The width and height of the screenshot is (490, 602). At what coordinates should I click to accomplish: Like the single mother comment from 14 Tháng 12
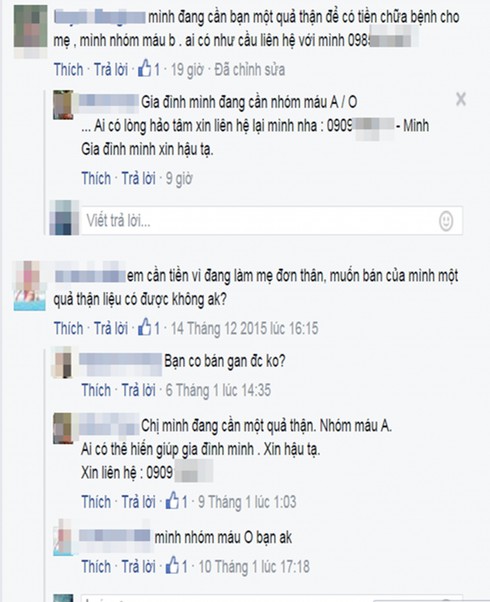pyautogui.click(x=68, y=328)
